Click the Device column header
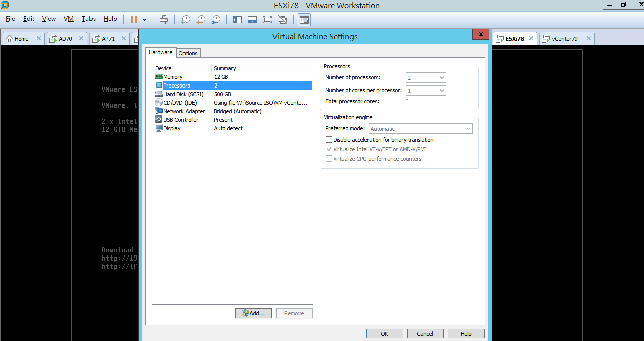Screen dimensions: 644x341 point(182,68)
